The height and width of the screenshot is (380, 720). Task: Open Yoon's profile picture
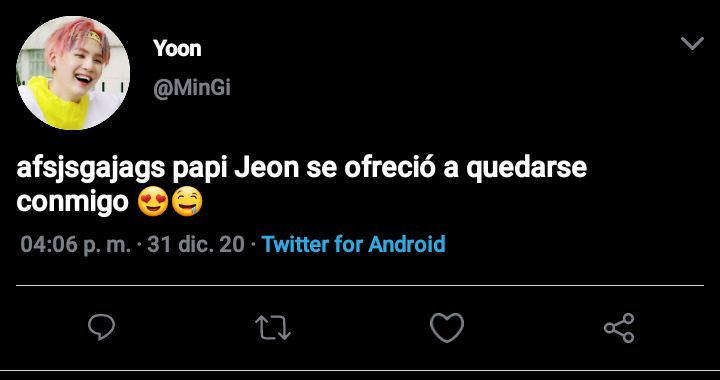click(73, 73)
